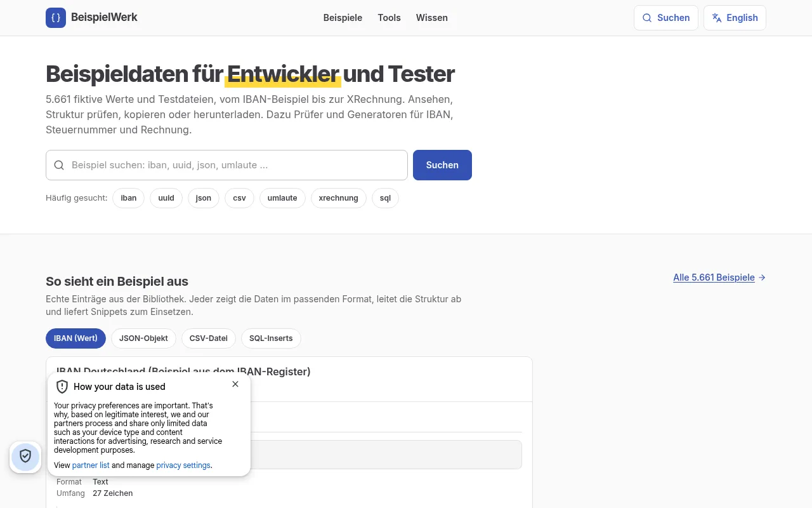Click the floating privacy shield button

tap(25, 457)
